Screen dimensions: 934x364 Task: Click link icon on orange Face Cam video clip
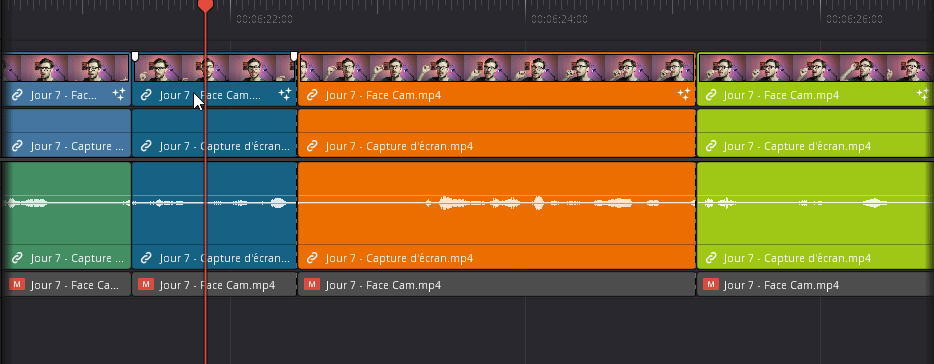[312, 95]
